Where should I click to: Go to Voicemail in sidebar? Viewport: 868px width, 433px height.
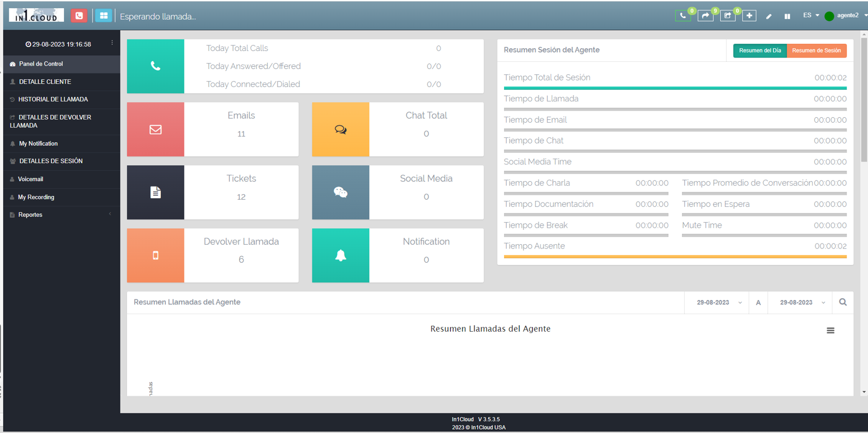61,179
